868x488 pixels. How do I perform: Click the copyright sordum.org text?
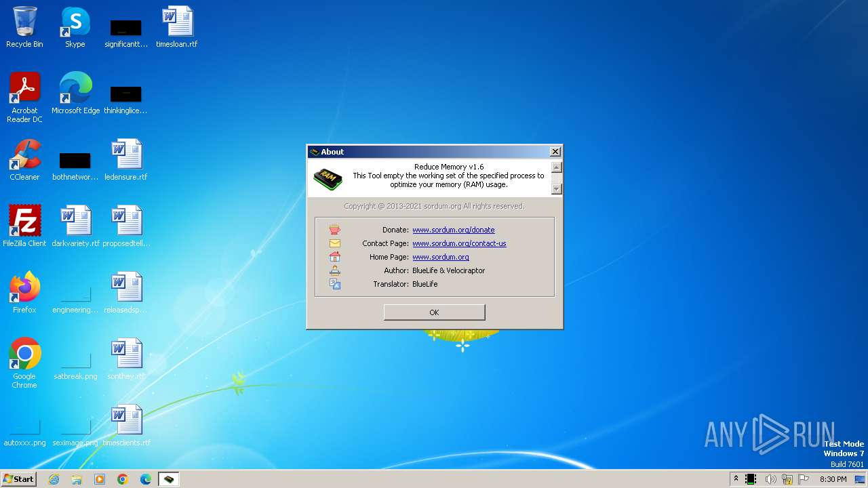[x=434, y=206]
